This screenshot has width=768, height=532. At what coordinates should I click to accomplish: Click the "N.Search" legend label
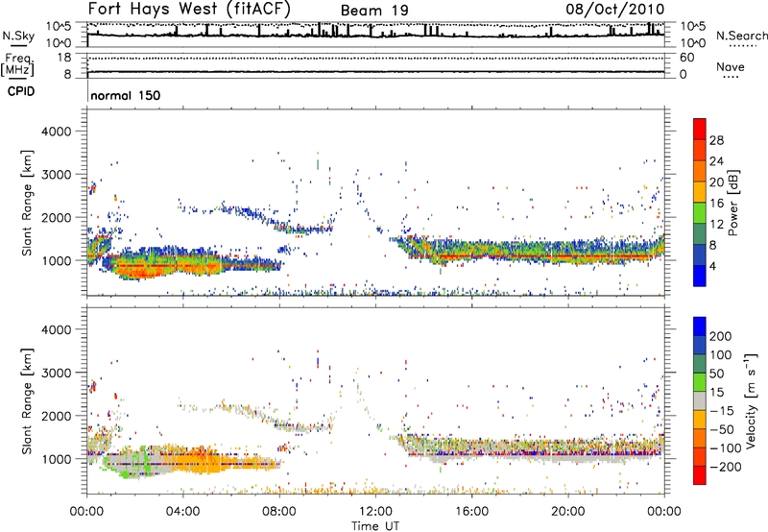tap(741, 36)
